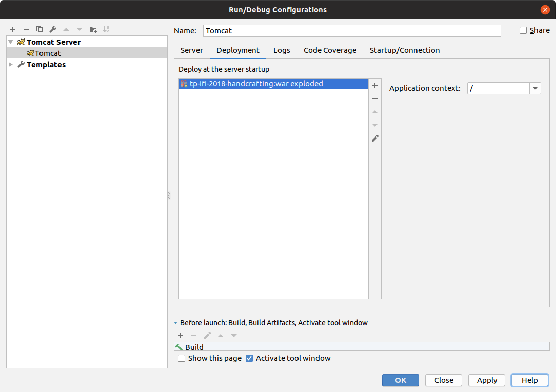Copy the selected configuration

click(39, 29)
